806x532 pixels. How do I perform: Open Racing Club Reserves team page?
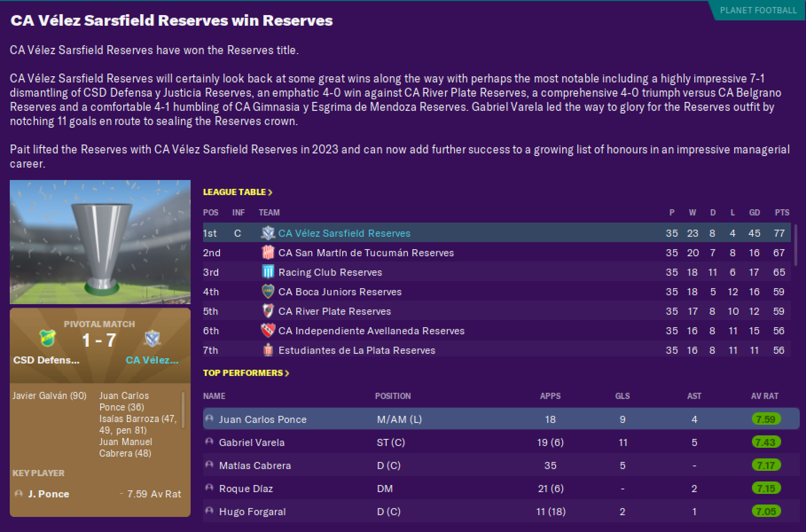point(330,272)
